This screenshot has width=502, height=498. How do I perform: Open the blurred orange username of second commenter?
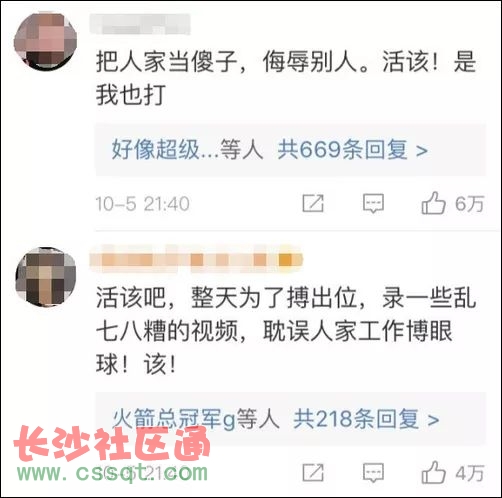point(196,259)
